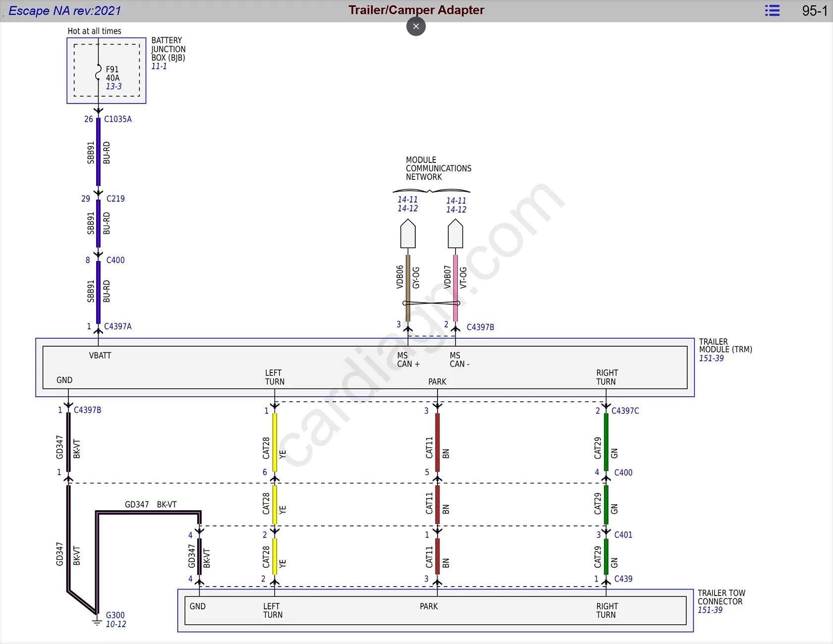This screenshot has width=833, height=644.
Task: Select connector C4397C label
Action: pos(625,411)
